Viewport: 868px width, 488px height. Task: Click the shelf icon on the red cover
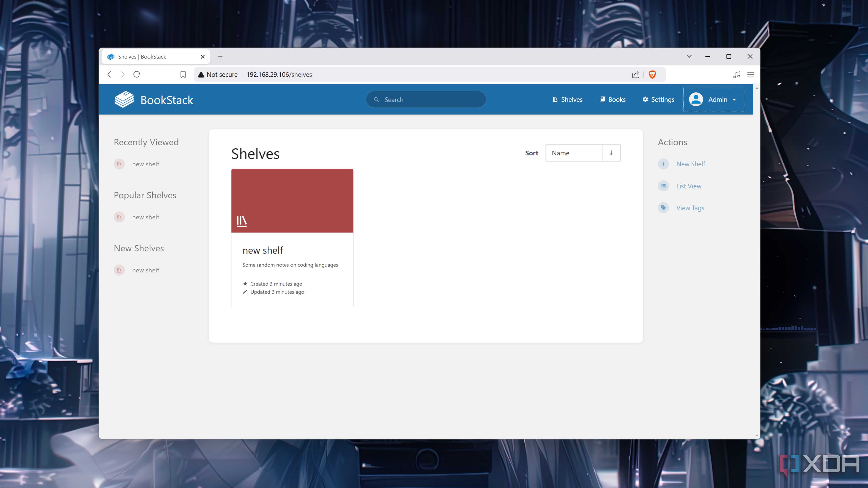[x=242, y=221]
